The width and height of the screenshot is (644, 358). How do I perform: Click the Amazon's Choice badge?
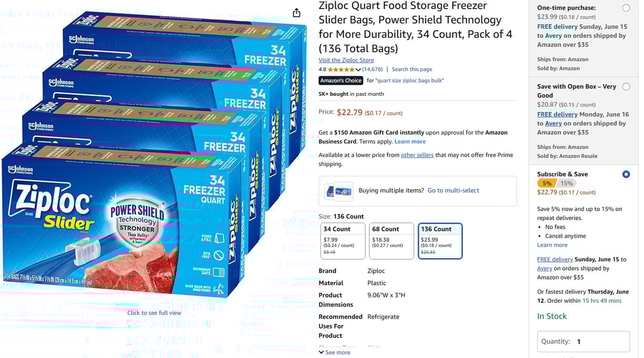click(341, 80)
